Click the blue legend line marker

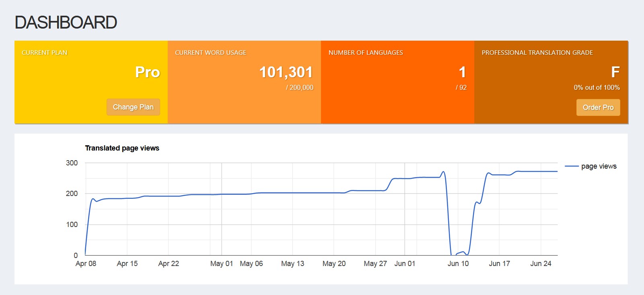tap(572, 166)
